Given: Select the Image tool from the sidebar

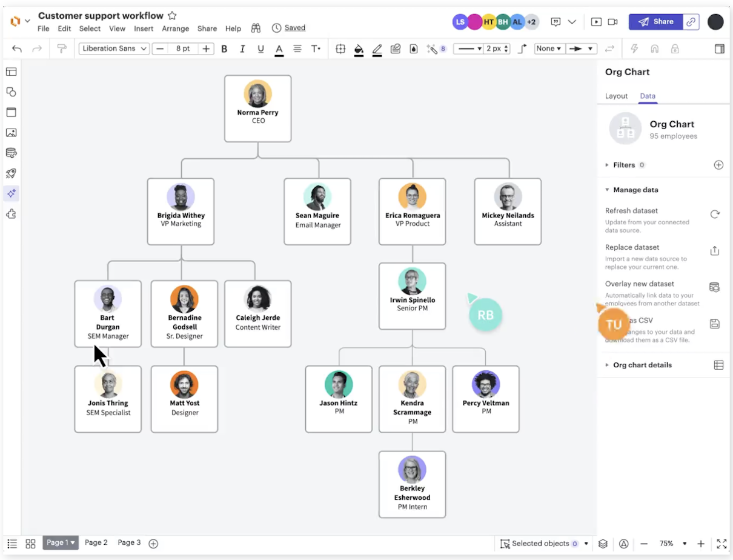Looking at the screenshot, I should (11, 133).
